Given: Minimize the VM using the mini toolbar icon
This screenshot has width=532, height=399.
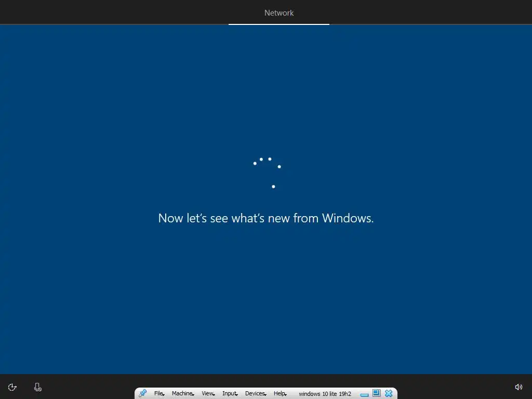Looking at the screenshot, I should point(364,395).
